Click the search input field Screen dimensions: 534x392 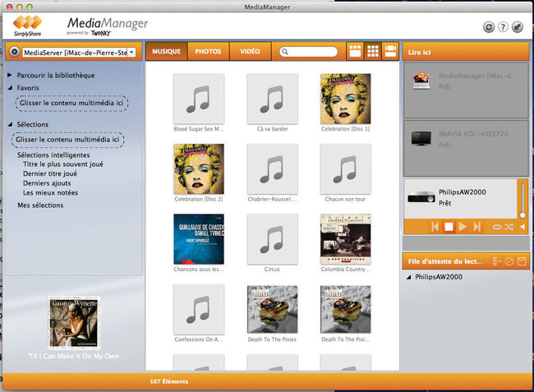[309, 52]
